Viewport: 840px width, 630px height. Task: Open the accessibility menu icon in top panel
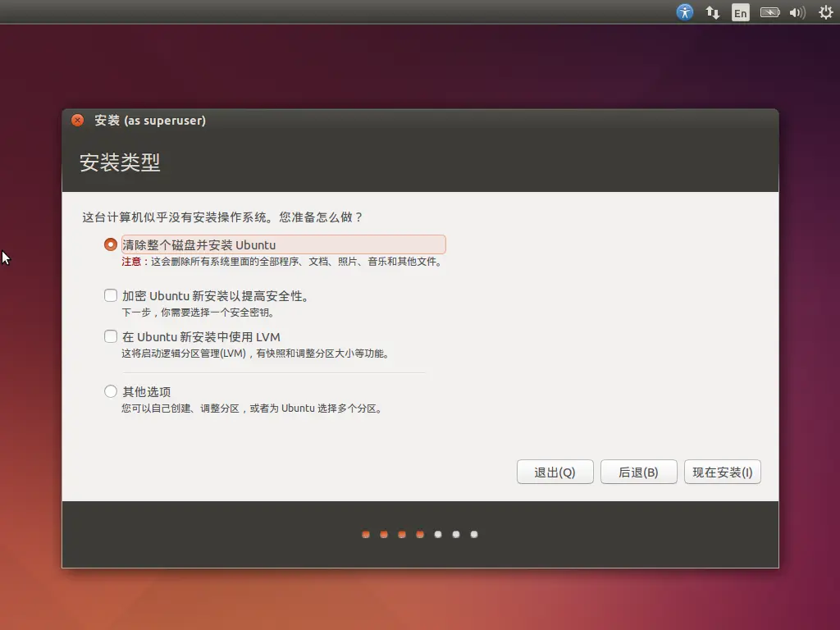(x=685, y=11)
